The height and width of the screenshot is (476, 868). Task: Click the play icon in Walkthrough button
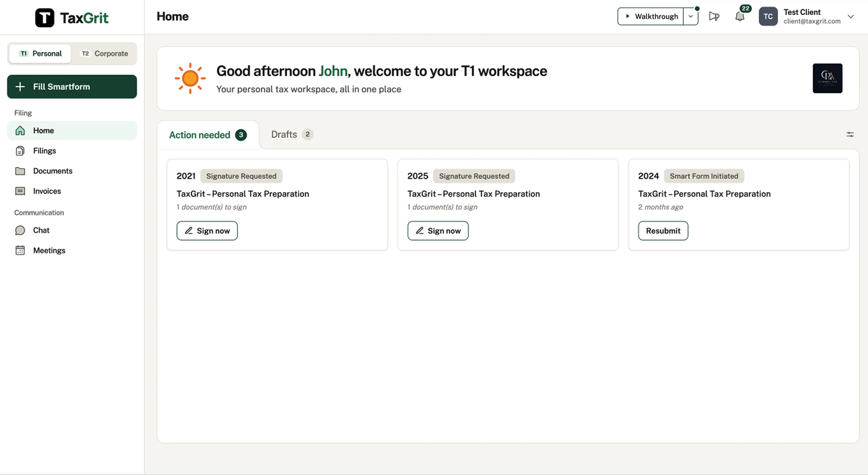pyautogui.click(x=627, y=16)
